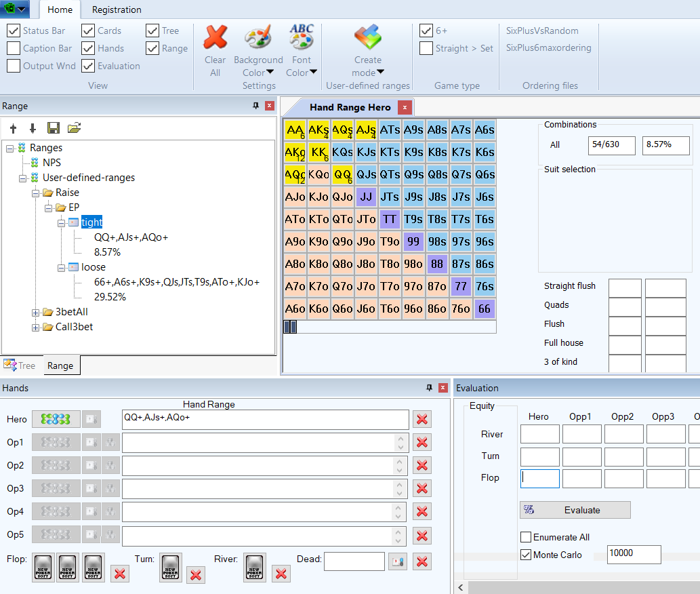
Task: Expand the Call3bet folder node
Action: (36, 327)
